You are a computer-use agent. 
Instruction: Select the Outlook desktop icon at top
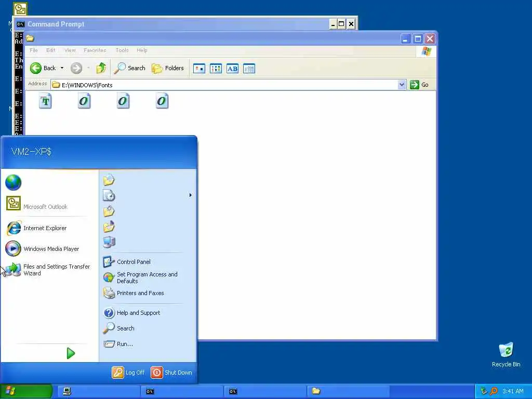(x=20, y=9)
